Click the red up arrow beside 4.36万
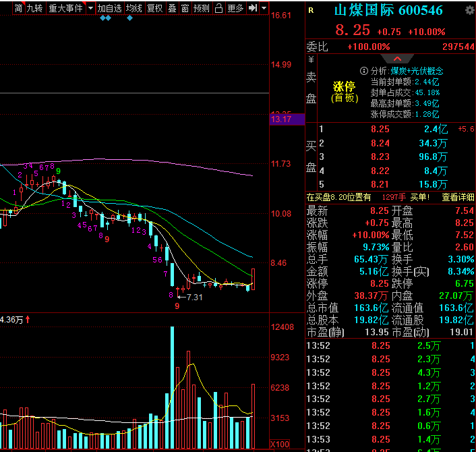The image size is (476, 452). (x=28, y=320)
